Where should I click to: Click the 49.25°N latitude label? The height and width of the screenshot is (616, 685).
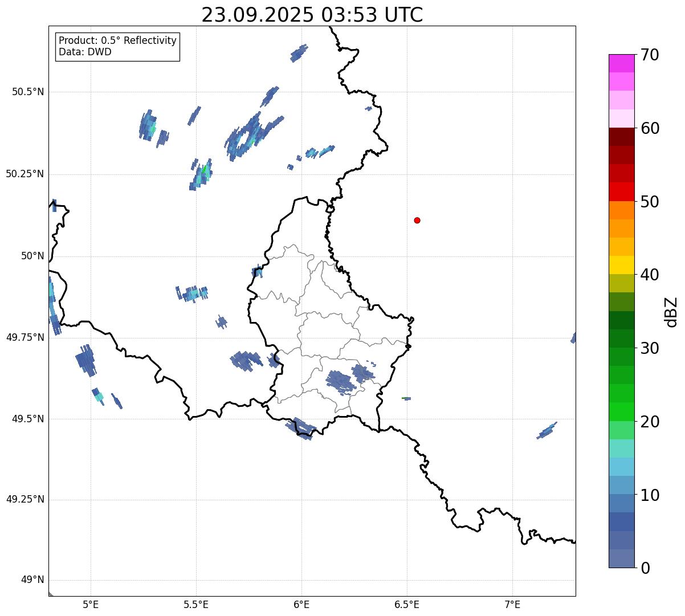[x=25, y=500]
